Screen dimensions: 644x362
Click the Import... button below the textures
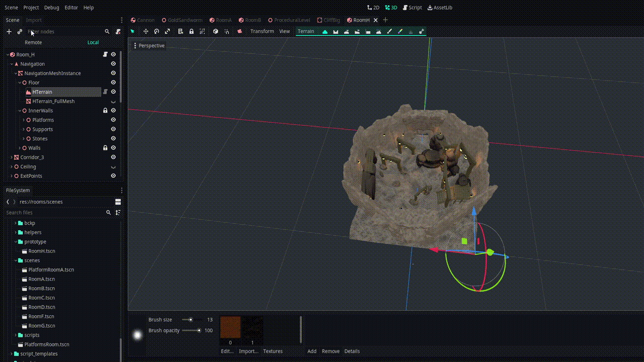coord(249,351)
